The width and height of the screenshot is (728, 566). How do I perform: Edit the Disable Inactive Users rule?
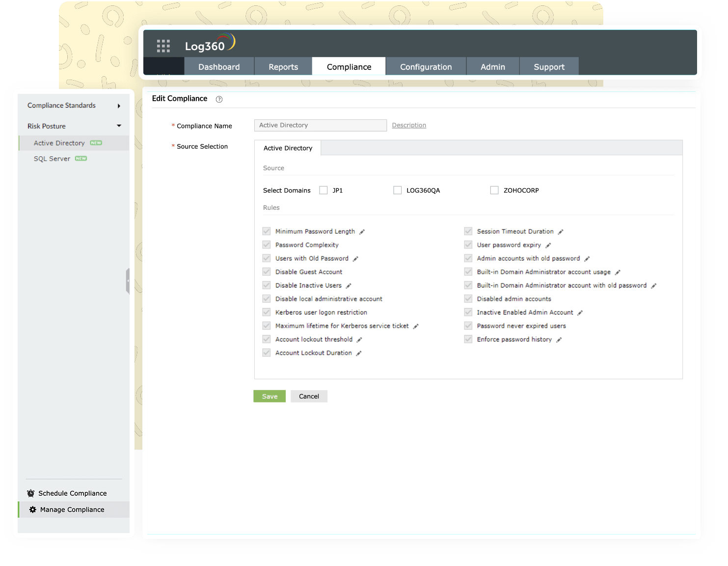[349, 286]
